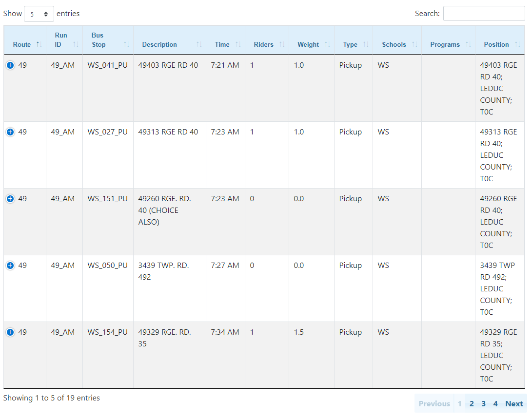The height and width of the screenshot is (418, 532).
Task: Sort table by Weight column
Action: point(311,44)
